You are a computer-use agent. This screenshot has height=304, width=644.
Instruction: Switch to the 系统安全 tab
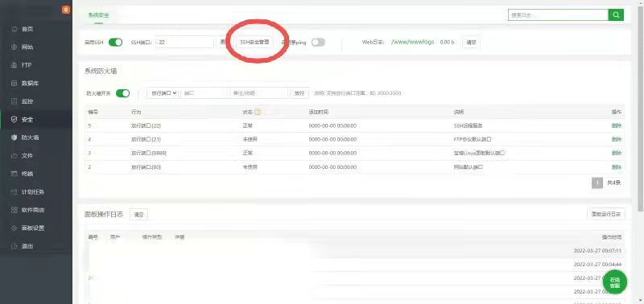click(x=98, y=15)
